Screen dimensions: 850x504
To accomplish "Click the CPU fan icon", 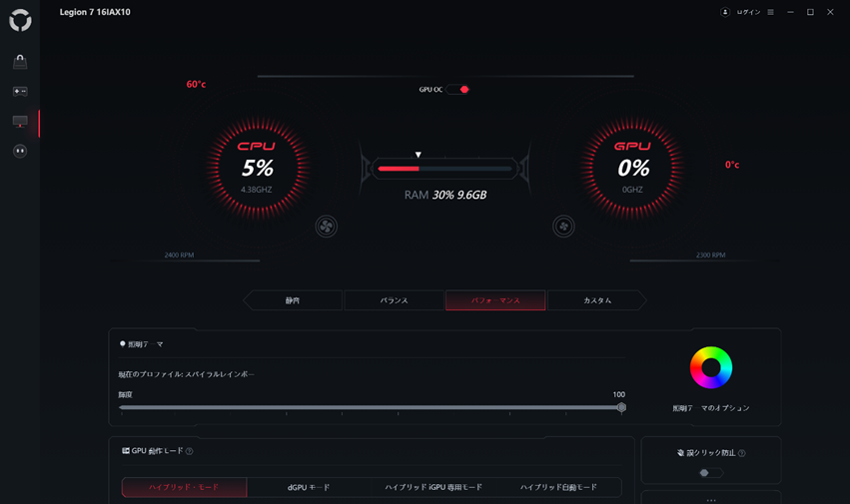I will click(327, 227).
